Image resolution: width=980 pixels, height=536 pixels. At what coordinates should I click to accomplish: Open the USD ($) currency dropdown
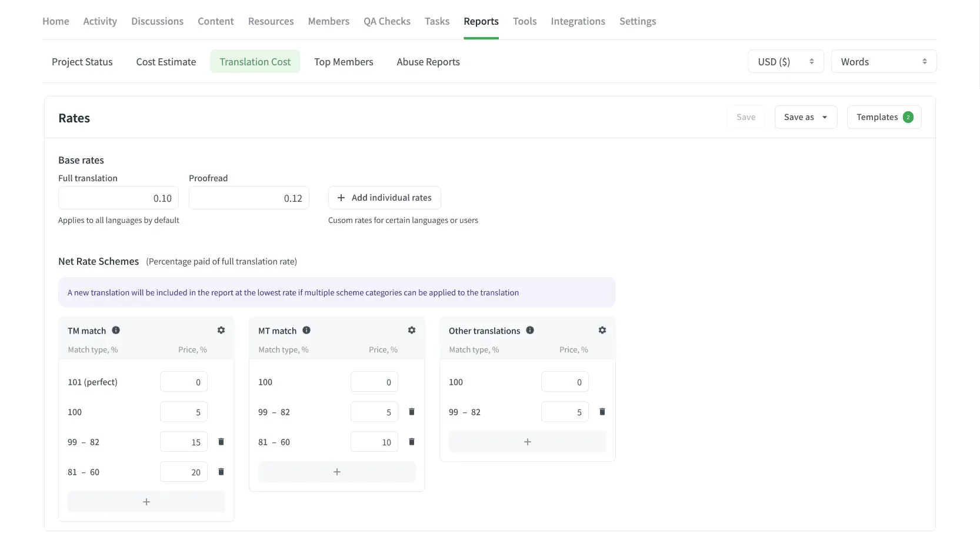(x=785, y=62)
